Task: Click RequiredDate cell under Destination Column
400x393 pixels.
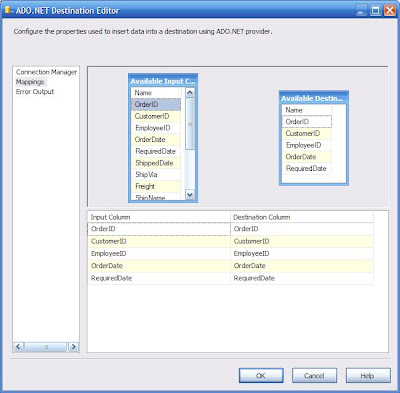Action: [x=302, y=278]
